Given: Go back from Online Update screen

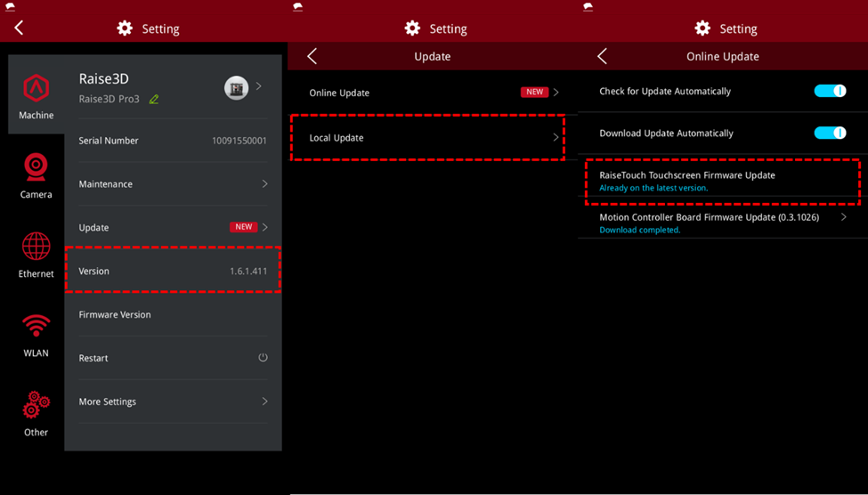Looking at the screenshot, I should tap(602, 56).
